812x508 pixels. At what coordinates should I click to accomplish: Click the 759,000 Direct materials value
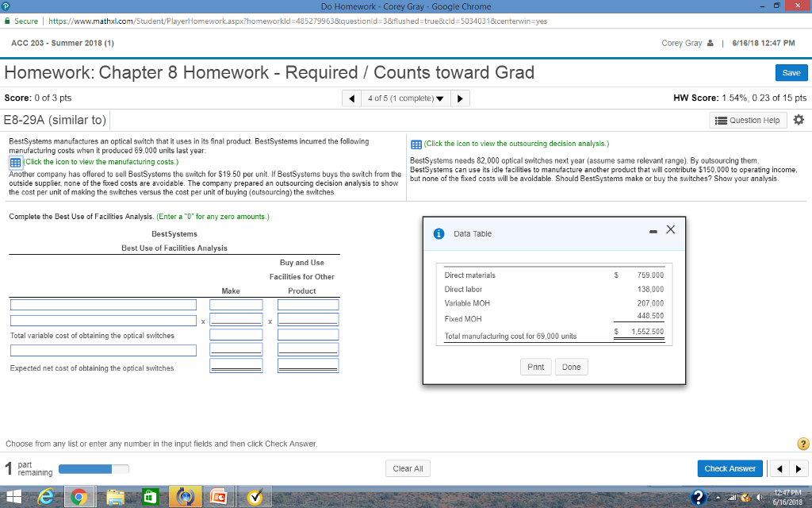pos(650,275)
